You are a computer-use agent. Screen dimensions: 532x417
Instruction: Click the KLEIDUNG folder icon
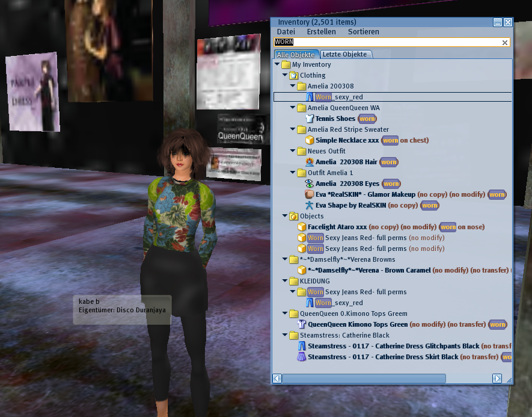(294, 281)
